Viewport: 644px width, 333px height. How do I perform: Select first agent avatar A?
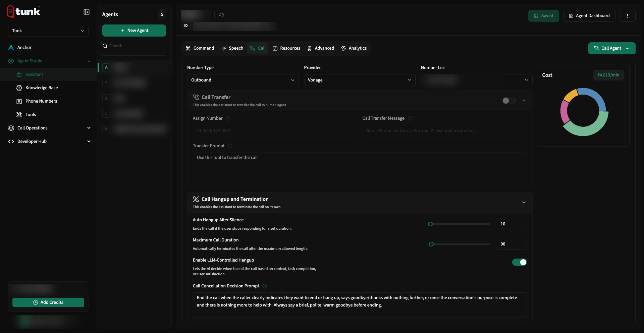[106, 67]
